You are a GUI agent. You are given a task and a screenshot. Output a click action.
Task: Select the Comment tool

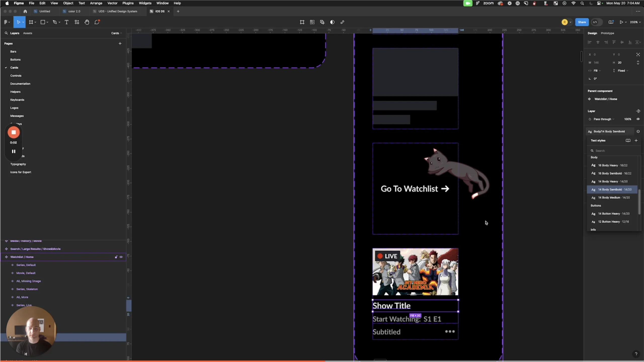tap(97, 22)
